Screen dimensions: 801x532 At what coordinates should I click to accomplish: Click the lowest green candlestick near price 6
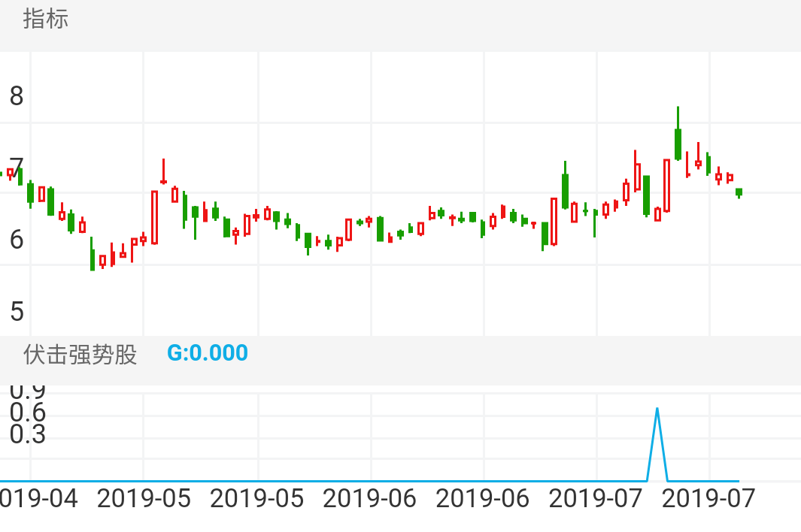click(93, 254)
